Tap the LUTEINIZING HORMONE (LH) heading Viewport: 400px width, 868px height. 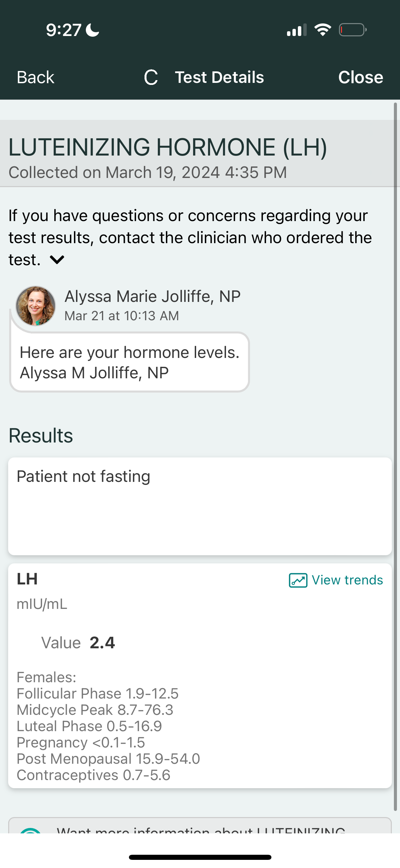(x=168, y=147)
